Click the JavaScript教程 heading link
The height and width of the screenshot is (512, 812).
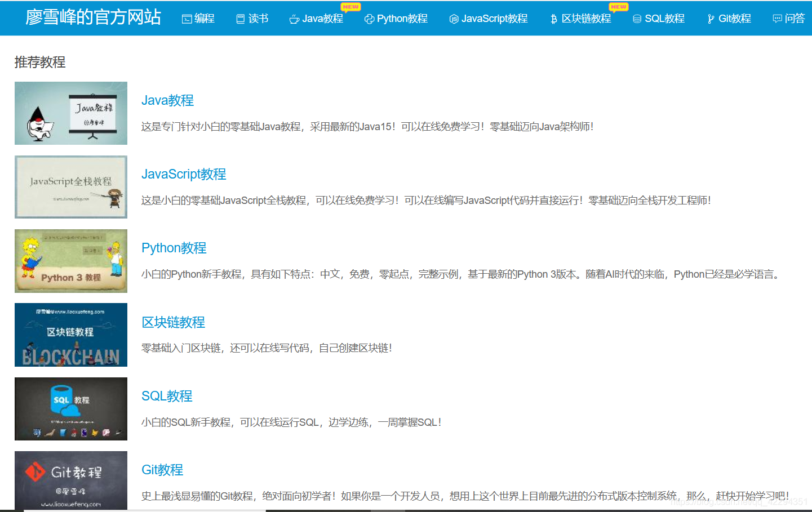click(x=184, y=174)
